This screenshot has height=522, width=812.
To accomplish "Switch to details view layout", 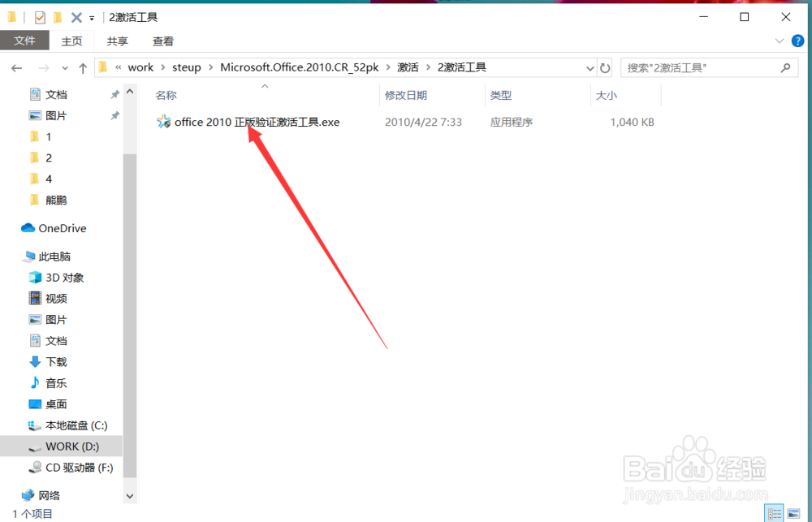I will pos(775,513).
